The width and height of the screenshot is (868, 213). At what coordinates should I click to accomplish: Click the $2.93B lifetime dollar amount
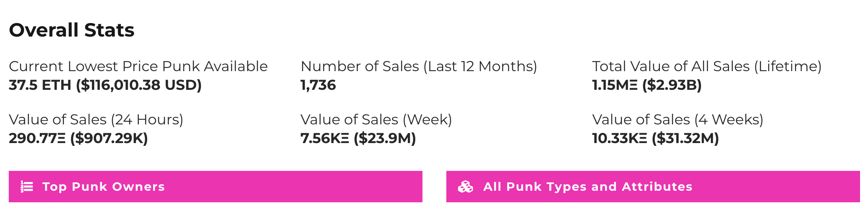pos(672,85)
